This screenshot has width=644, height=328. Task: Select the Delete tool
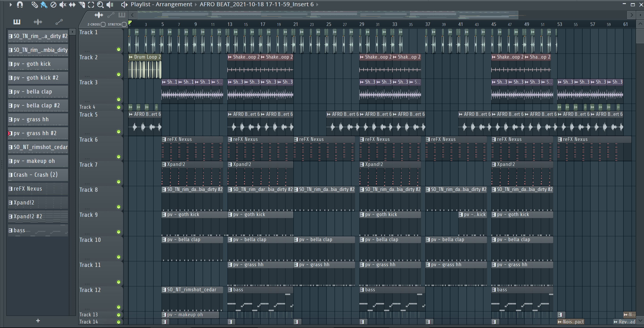point(53,4)
